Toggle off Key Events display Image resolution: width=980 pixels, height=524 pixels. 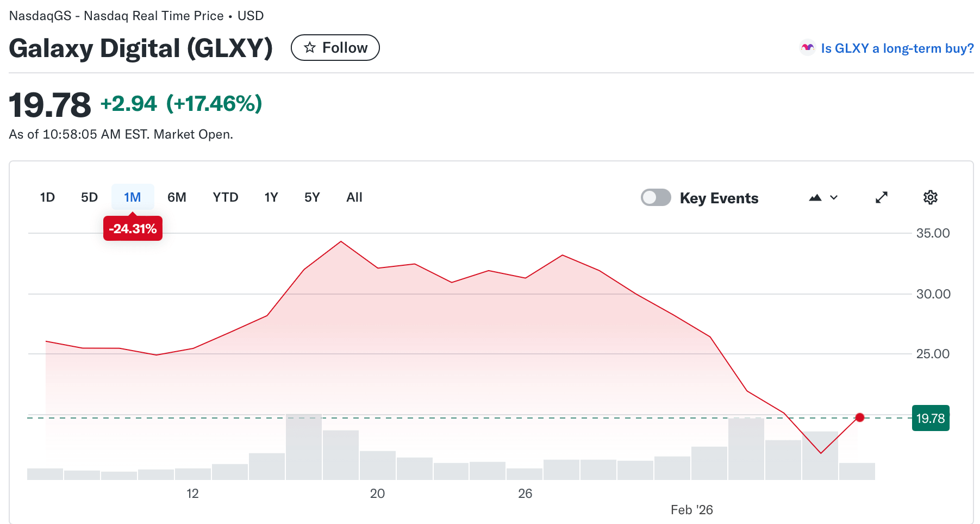click(x=656, y=197)
